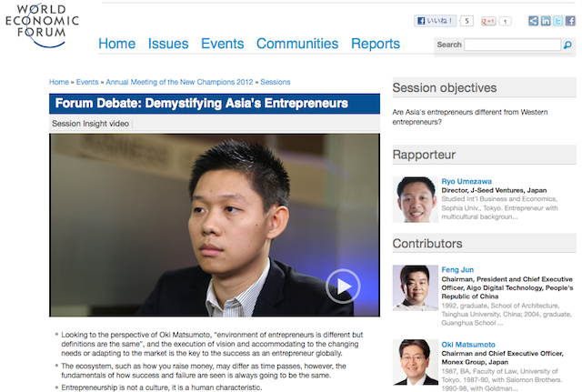
Task: Click the Google +1 button
Action: click(488, 21)
